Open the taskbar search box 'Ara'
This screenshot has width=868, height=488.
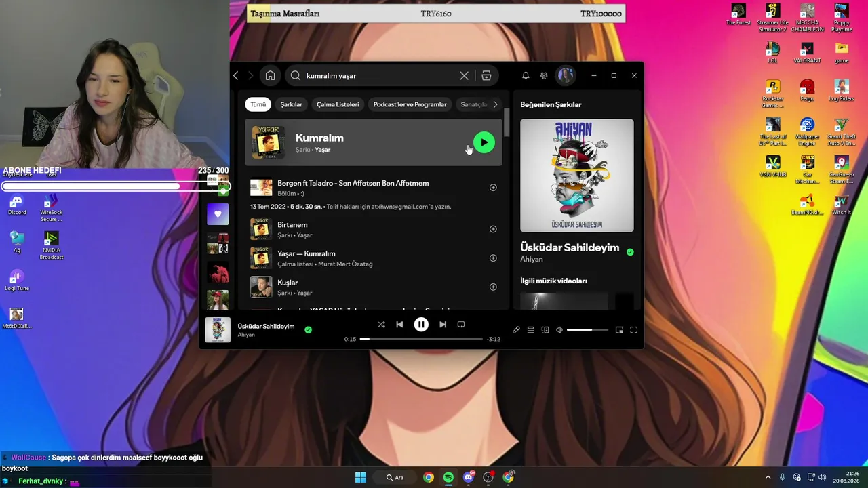pos(395,477)
